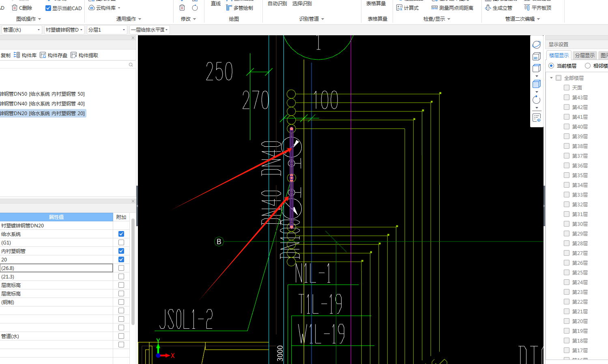Open the 构件库 component library
This screenshot has height=364, width=608.
point(25,55)
